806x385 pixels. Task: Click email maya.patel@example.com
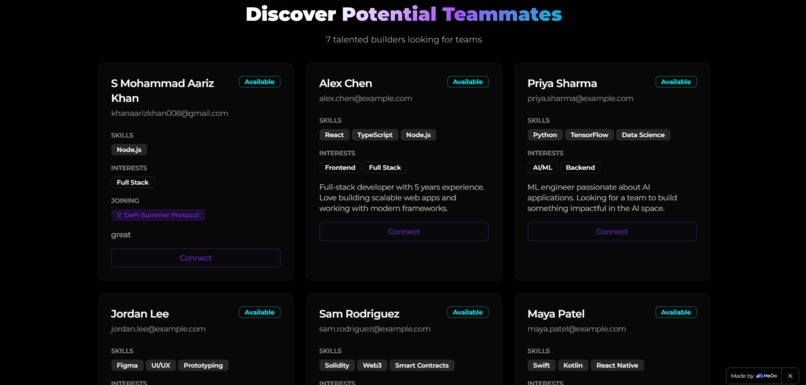[577, 329]
